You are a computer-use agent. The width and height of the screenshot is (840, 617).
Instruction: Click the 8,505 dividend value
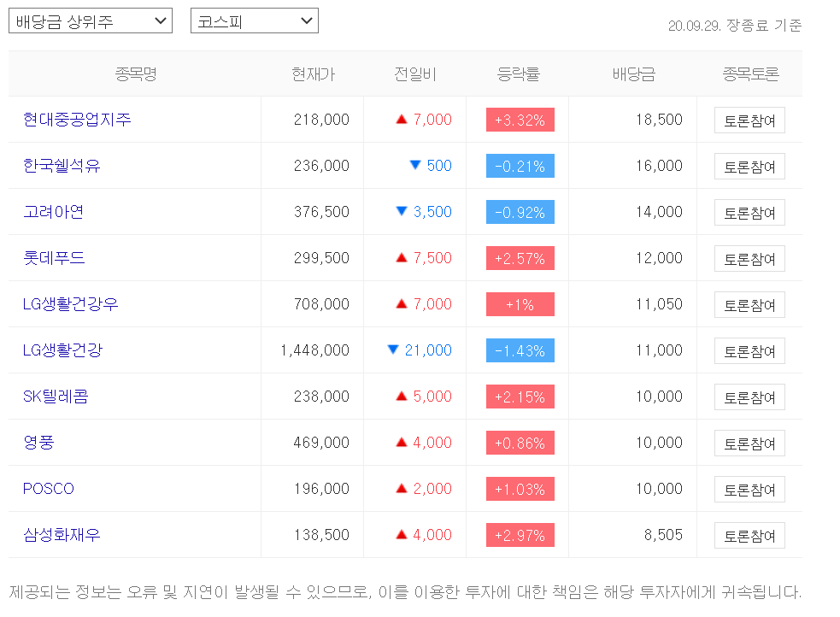[663, 534]
